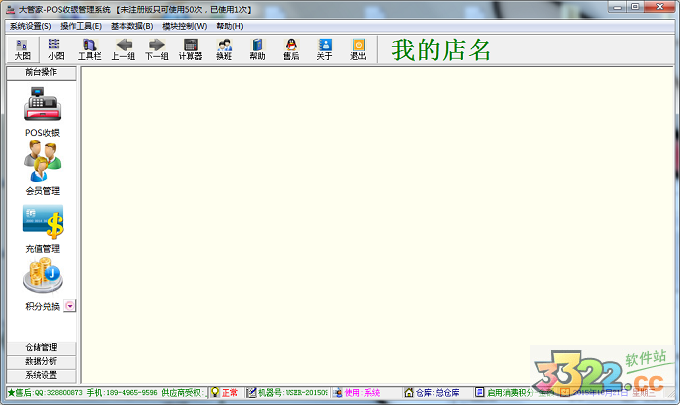Screen dimensions: 680x405
Task: Click the machine number (机器号) status icon
Action: pos(251,392)
